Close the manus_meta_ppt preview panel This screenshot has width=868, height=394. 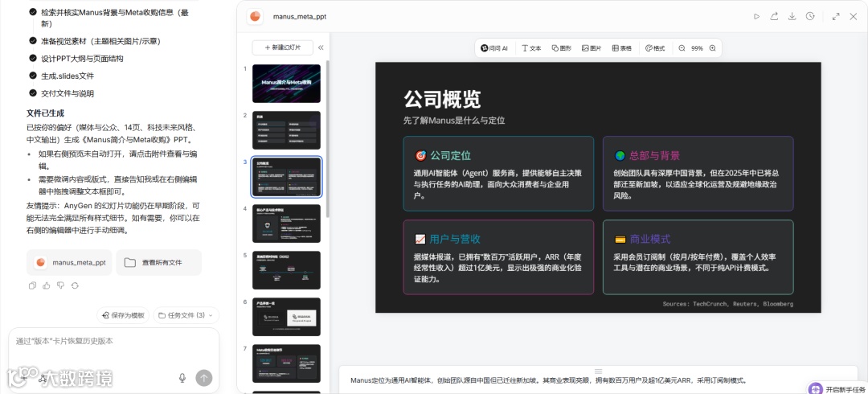tap(853, 17)
